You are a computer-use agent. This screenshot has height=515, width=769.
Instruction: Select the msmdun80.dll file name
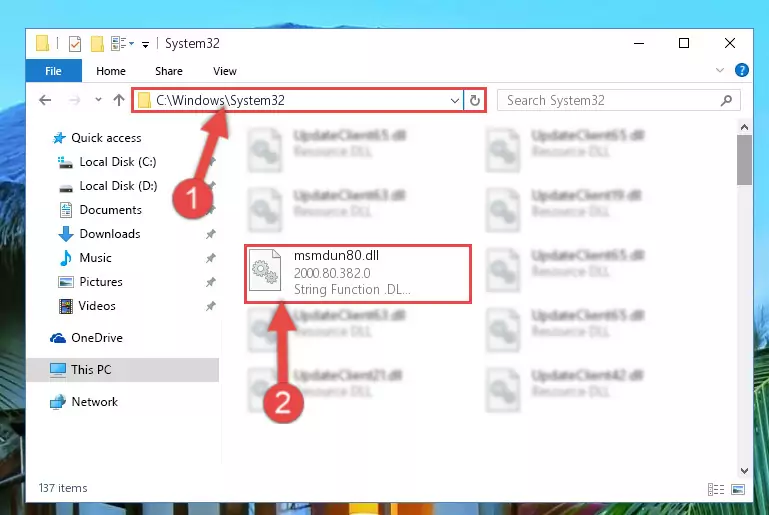coord(336,256)
